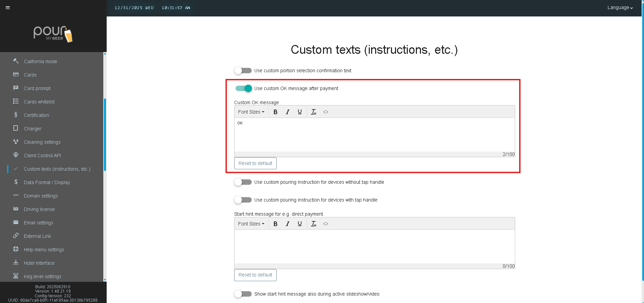The image size is (644, 303).
Task: Enable custom portion selection confirmation text
Action: pos(243,71)
